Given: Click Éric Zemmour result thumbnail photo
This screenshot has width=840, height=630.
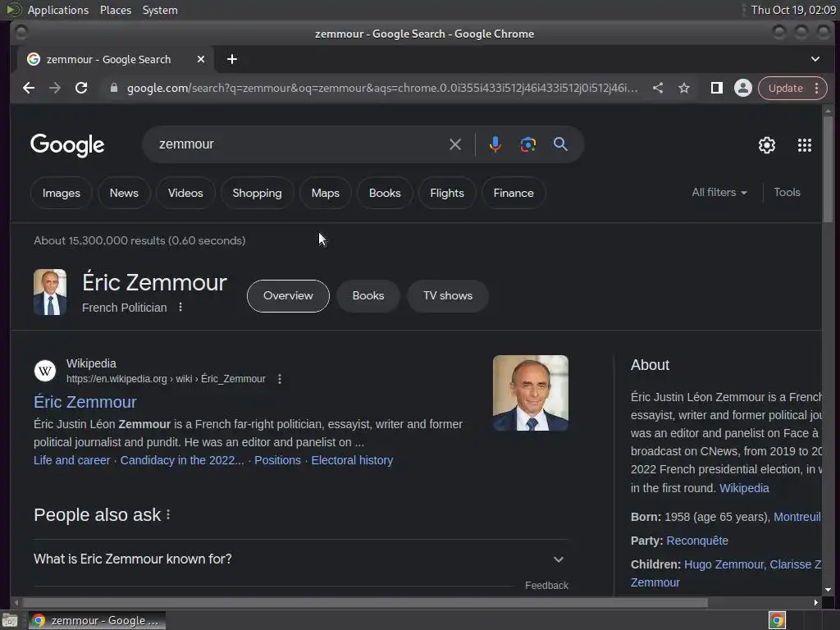Looking at the screenshot, I should click(531, 393).
